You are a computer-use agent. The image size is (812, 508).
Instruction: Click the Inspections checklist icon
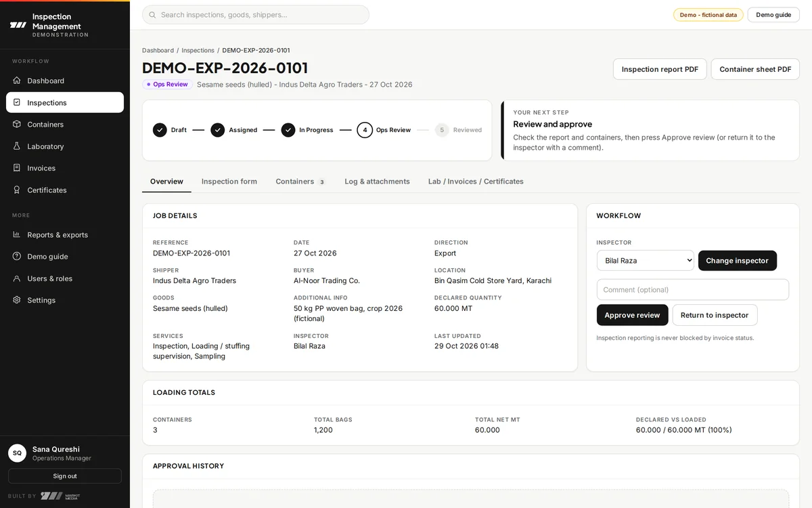17,102
